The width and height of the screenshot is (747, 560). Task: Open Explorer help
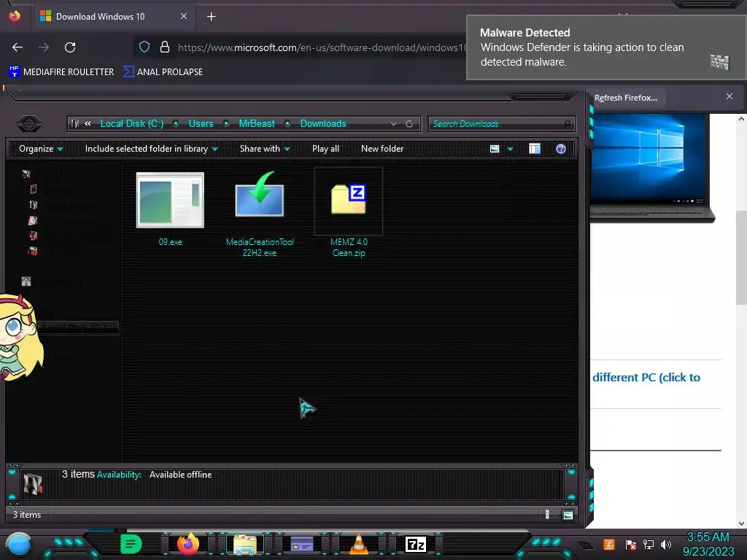pyautogui.click(x=561, y=149)
